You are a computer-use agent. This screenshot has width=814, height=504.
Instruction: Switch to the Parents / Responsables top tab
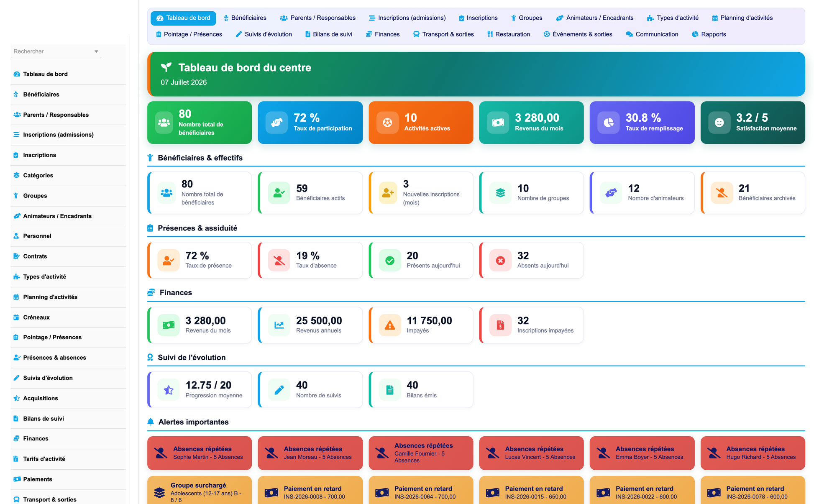317,18
